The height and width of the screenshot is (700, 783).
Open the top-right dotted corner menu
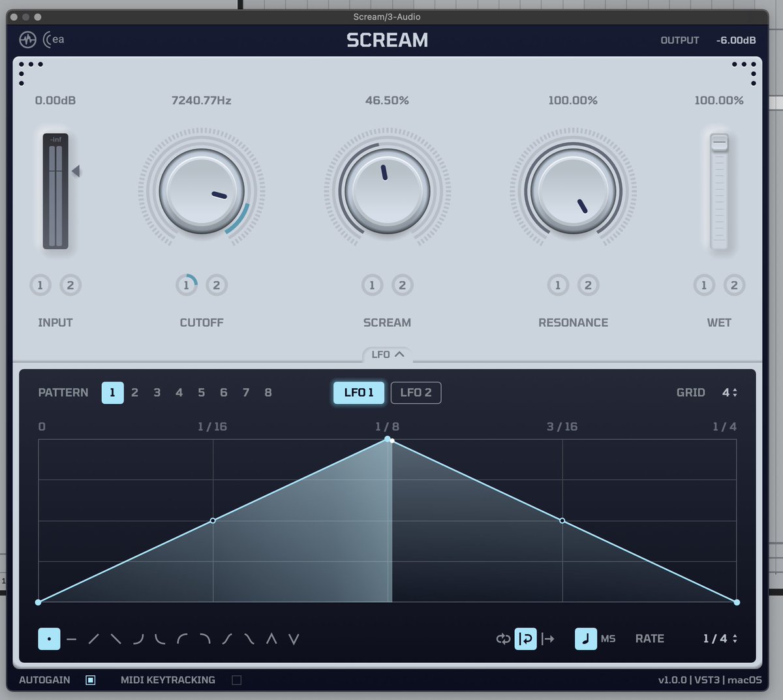point(745,72)
